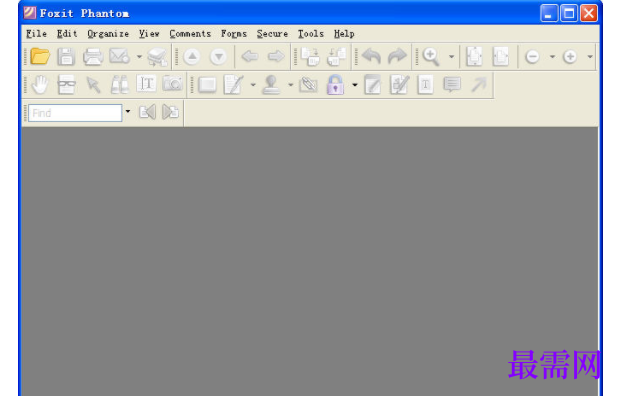Expand the Stamp tool dropdown arrow
Viewport: 620px width, 396px height.
click(x=291, y=85)
